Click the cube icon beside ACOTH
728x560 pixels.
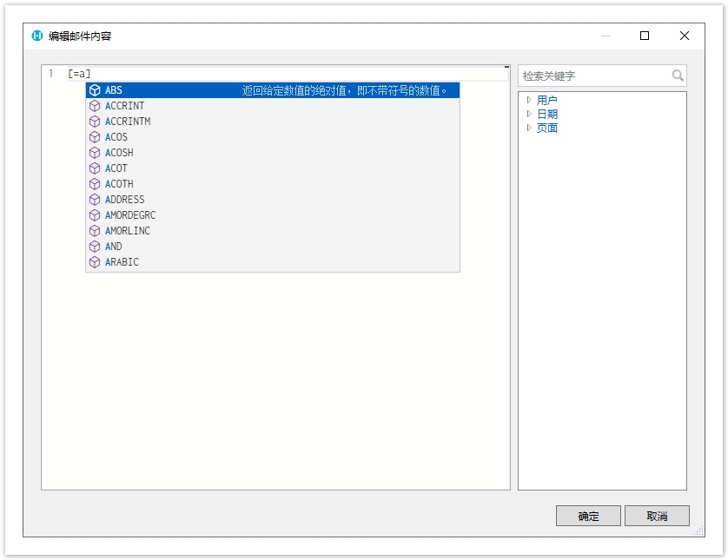point(95,184)
